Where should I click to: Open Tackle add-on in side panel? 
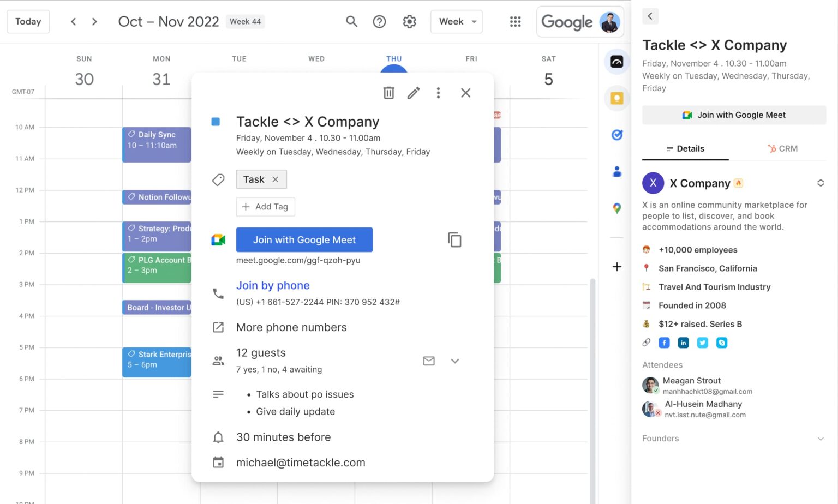pyautogui.click(x=617, y=62)
